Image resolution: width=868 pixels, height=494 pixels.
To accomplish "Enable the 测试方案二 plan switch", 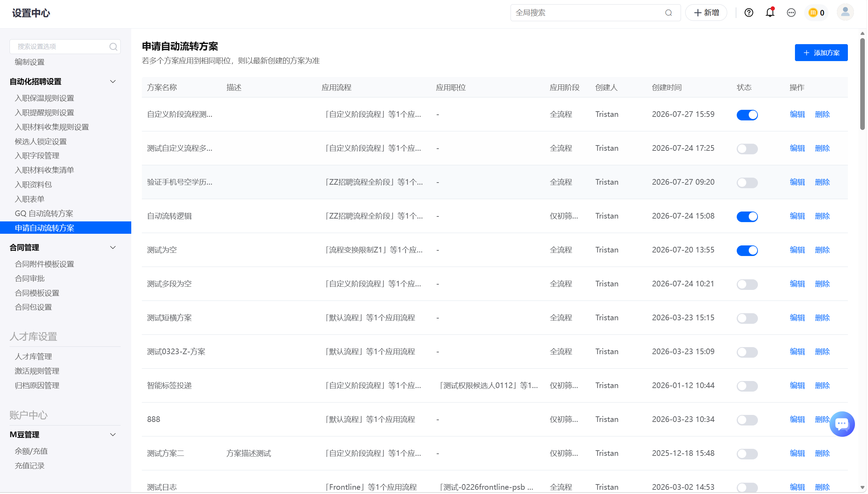I will point(747,454).
